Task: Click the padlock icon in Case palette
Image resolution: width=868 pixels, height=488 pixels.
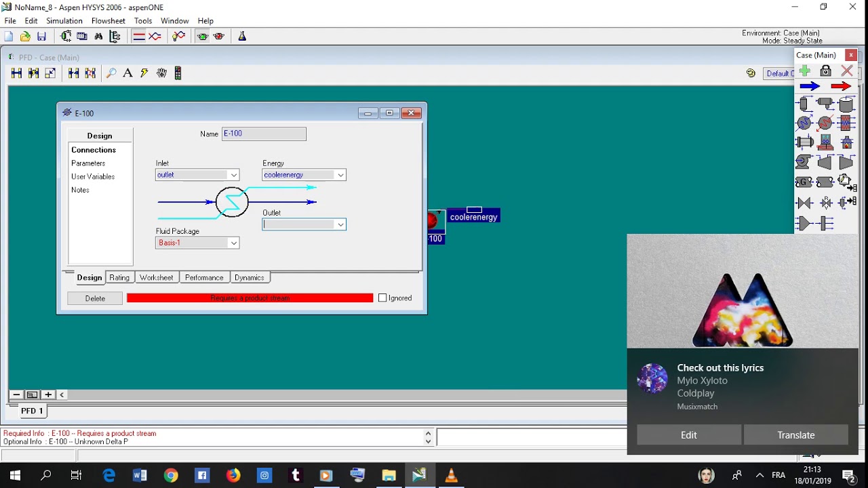Action: point(825,70)
